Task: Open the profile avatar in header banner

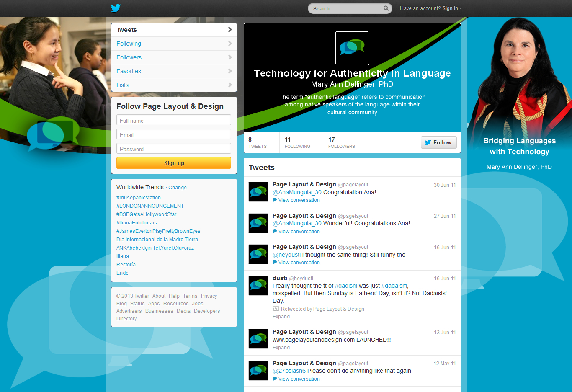Action: coord(352,48)
